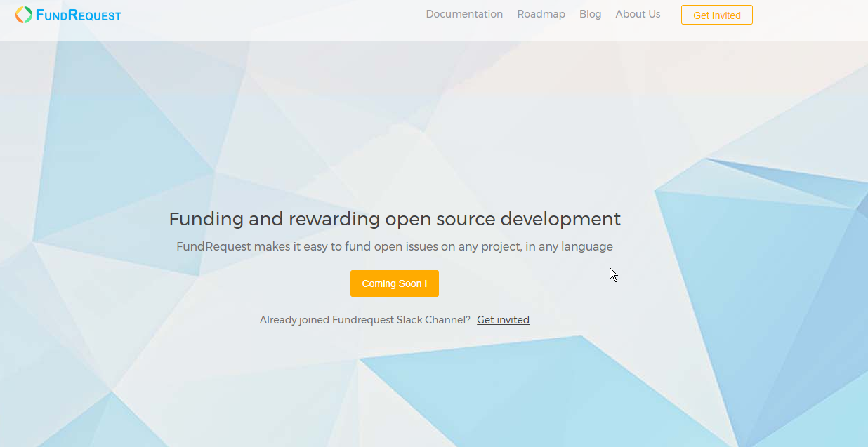This screenshot has width=868, height=447.
Task: Follow the underlined Get invited Slack link
Action: click(x=503, y=320)
